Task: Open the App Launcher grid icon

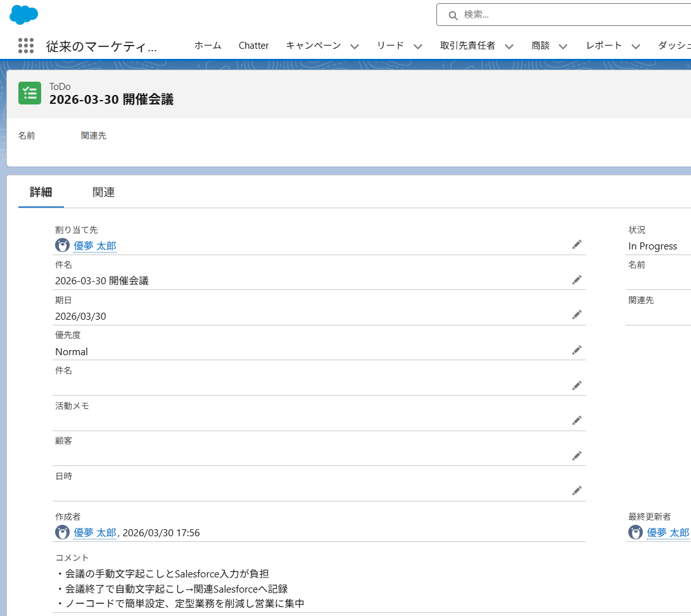Action: coord(26,46)
